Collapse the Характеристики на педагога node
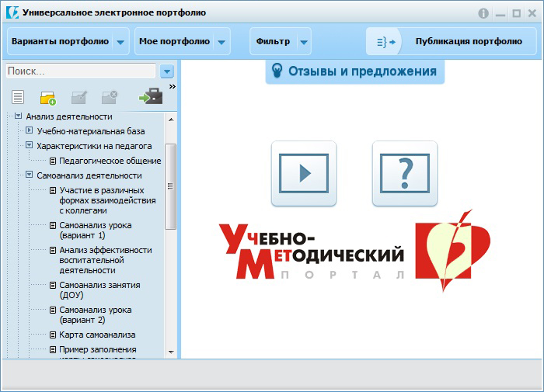This screenshot has width=544, height=392. click(x=30, y=145)
